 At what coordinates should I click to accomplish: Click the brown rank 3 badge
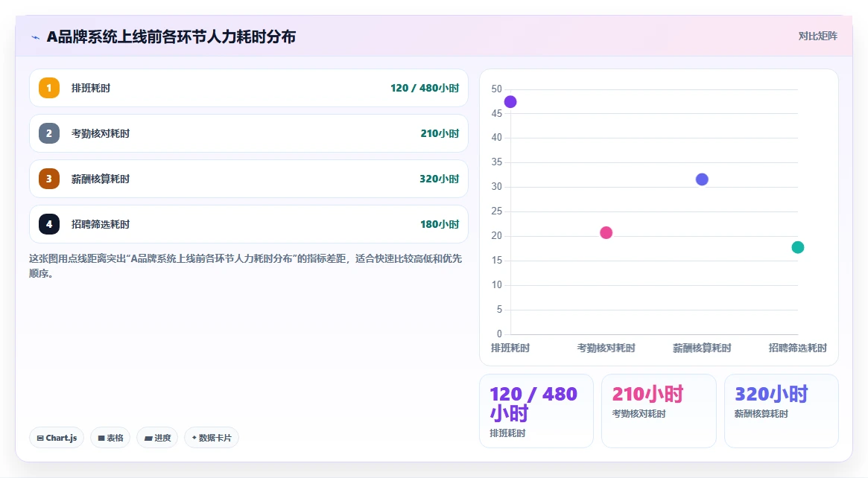pos(49,179)
